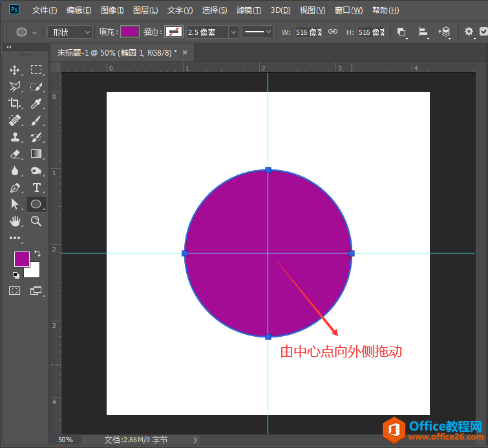Image resolution: width=488 pixels, height=448 pixels.
Task: Select the Gradient tool
Action: pos(36,154)
